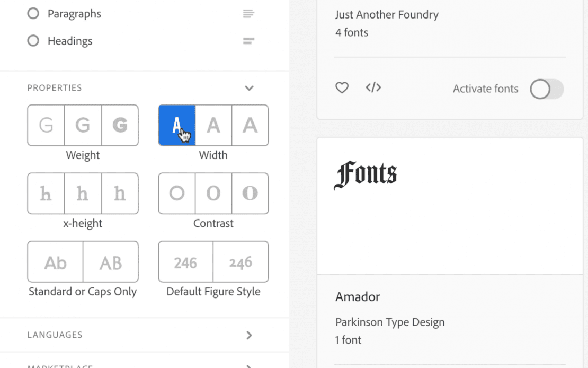Select the light weight G icon
The height and width of the screenshot is (368, 588).
[46, 125]
